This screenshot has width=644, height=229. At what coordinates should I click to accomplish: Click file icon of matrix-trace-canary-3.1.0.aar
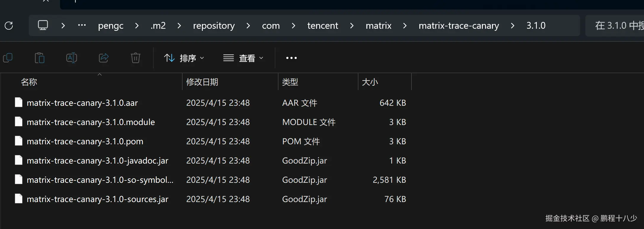click(19, 103)
